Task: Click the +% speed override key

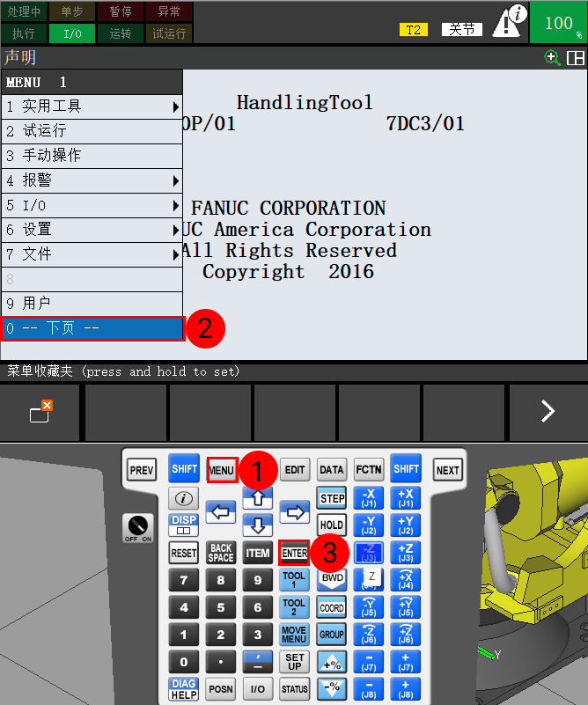Action: click(332, 662)
